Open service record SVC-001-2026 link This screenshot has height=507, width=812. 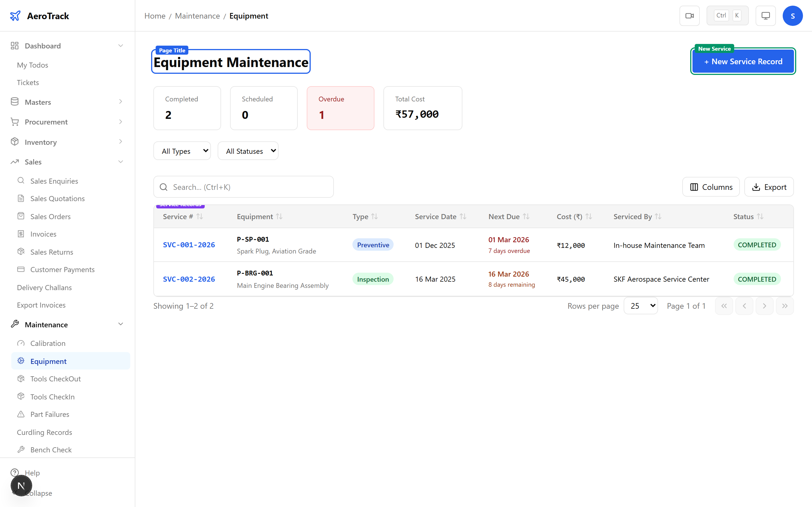point(189,245)
